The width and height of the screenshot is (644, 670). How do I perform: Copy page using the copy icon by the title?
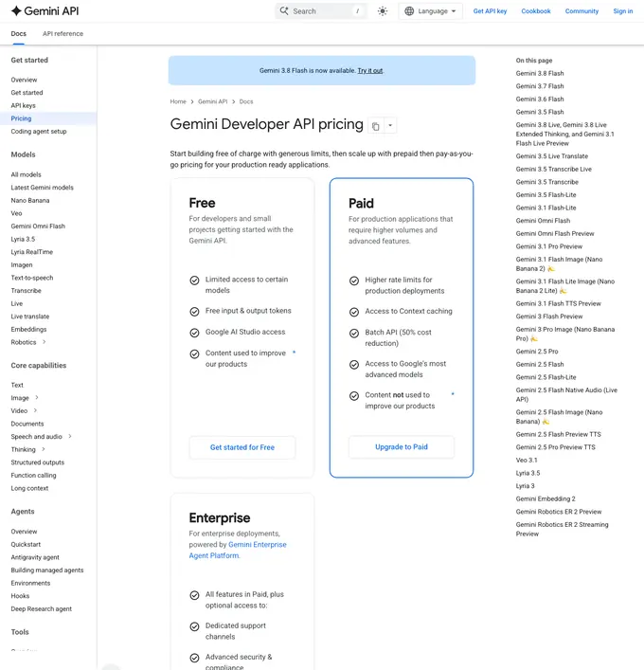tap(375, 126)
